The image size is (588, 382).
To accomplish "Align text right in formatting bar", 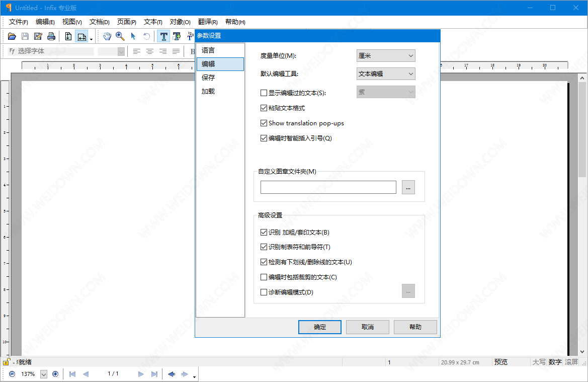I will click(x=163, y=51).
